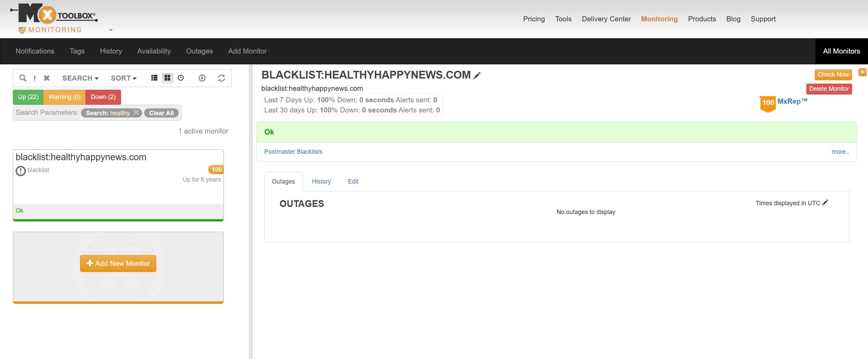The height and width of the screenshot is (359, 868).
Task: Click Add Monitor in the nav bar
Action: [x=247, y=51]
